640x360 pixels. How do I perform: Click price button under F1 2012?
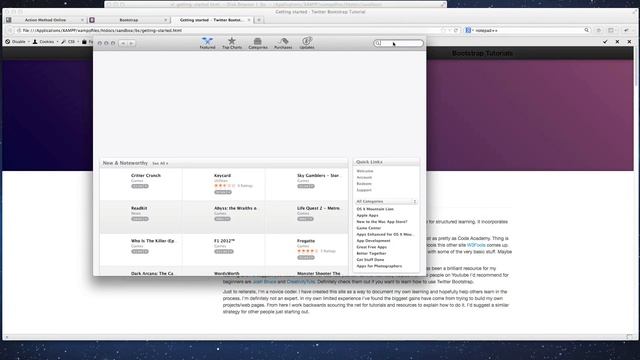[x=224, y=252]
